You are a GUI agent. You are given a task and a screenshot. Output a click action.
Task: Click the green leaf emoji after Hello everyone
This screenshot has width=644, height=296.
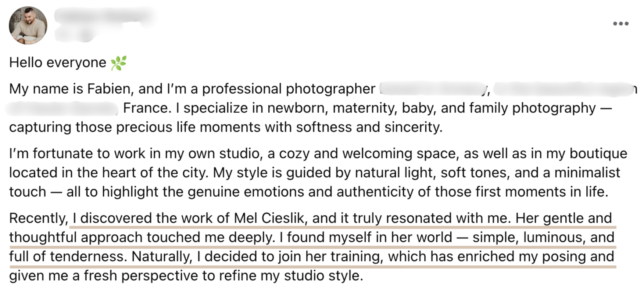coord(118,63)
